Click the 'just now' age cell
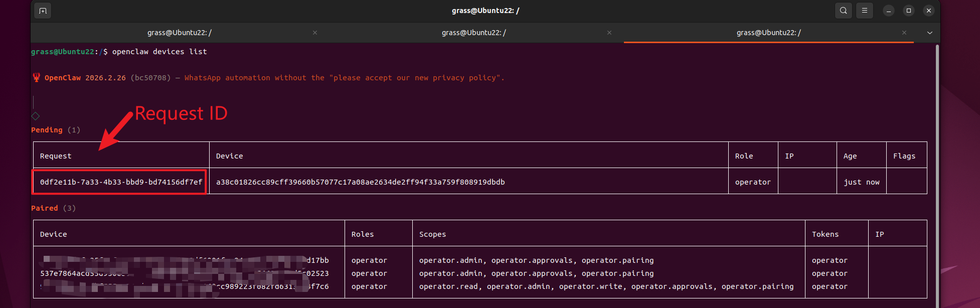Screen dimensions: 980x308 861,182
